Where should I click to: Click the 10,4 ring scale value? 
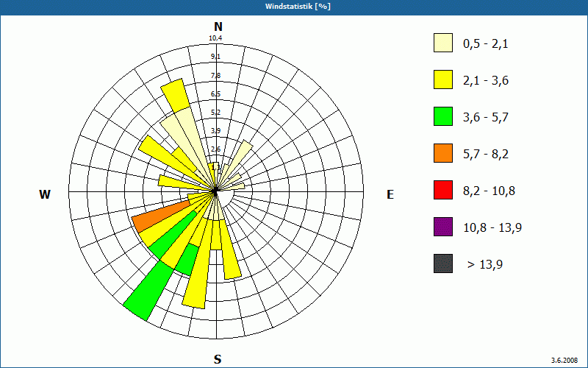[x=215, y=38]
